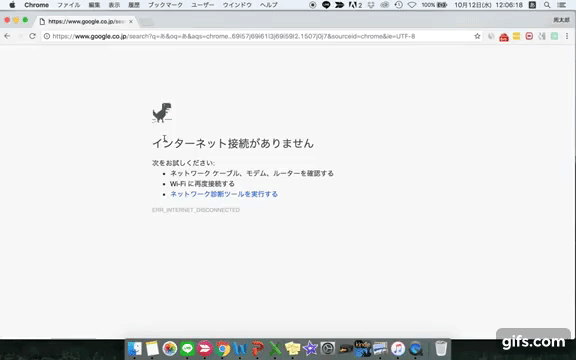Open Notes app in the Dock
Viewport: 576px width, 360px height.
152,348
